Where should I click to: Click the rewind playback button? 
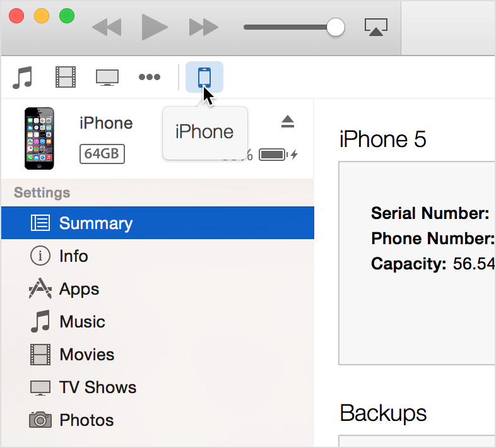point(107,27)
